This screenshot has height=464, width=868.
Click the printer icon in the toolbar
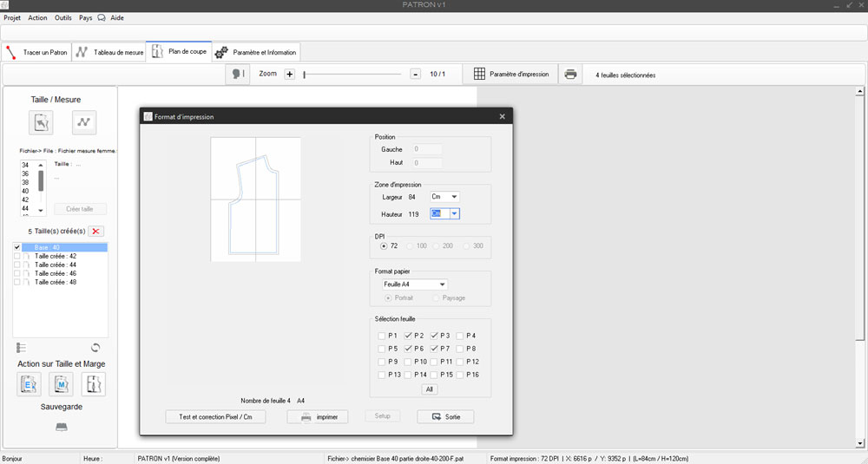click(x=570, y=75)
